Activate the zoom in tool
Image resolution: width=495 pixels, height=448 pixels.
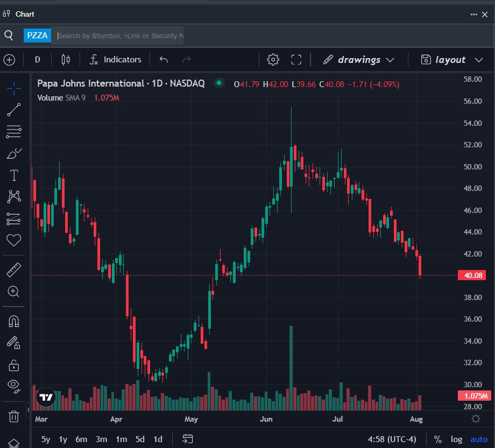(13, 291)
